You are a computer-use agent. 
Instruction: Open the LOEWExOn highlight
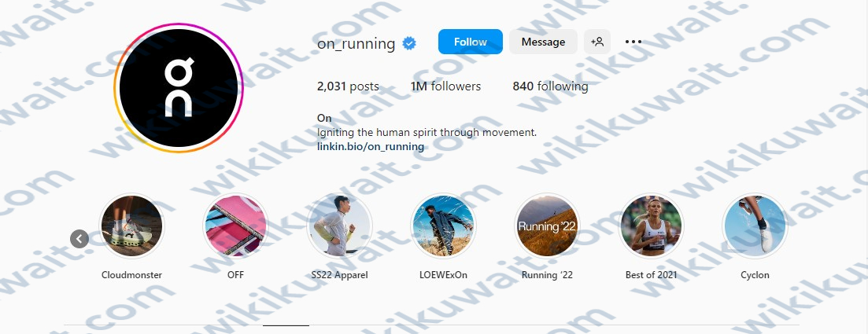point(443,226)
